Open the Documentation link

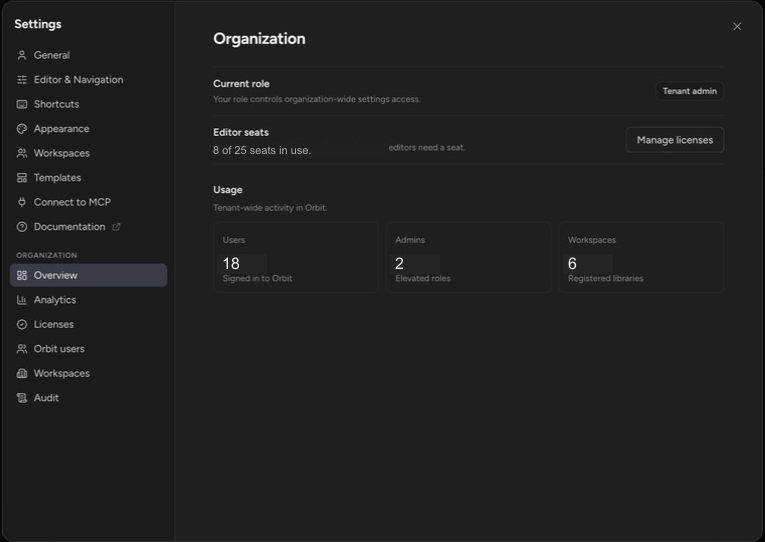click(x=88, y=227)
